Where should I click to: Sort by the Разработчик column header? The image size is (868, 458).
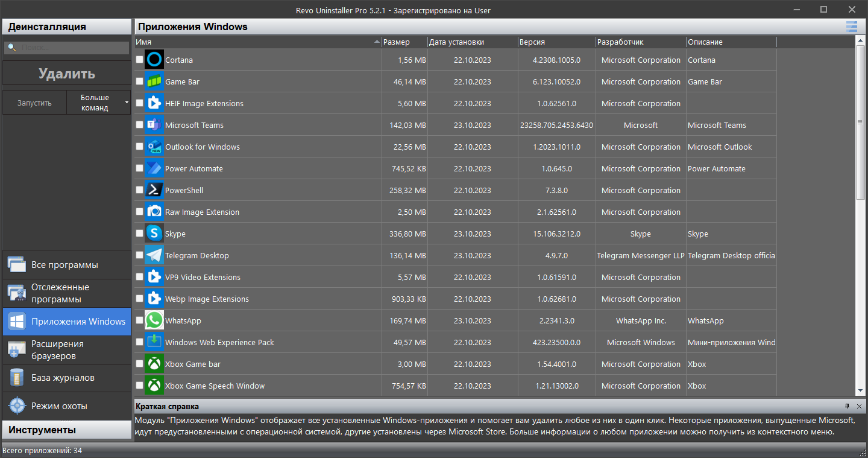click(641, 42)
